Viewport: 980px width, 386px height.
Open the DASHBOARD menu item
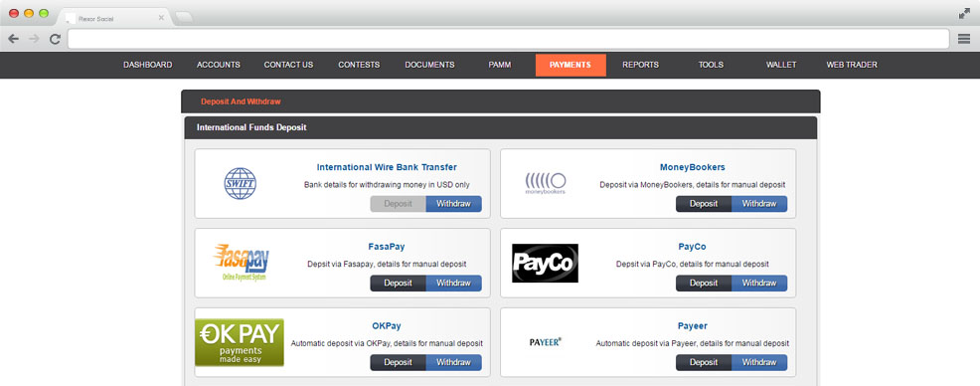pos(147,65)
